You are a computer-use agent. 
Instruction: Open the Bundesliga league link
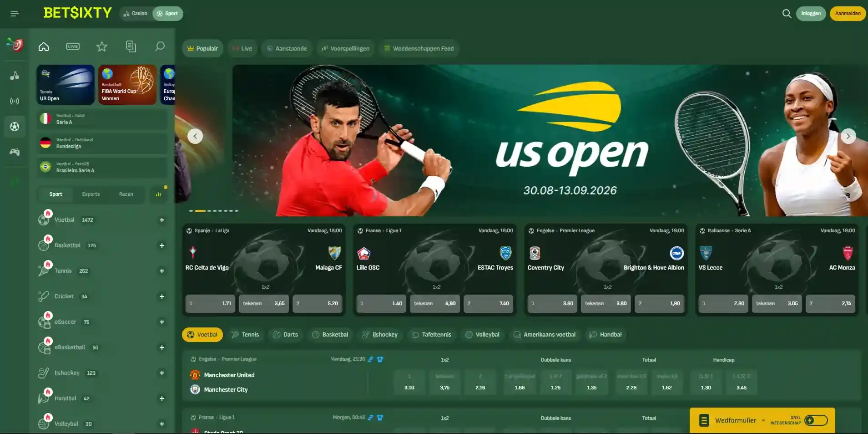click(102, 143)
